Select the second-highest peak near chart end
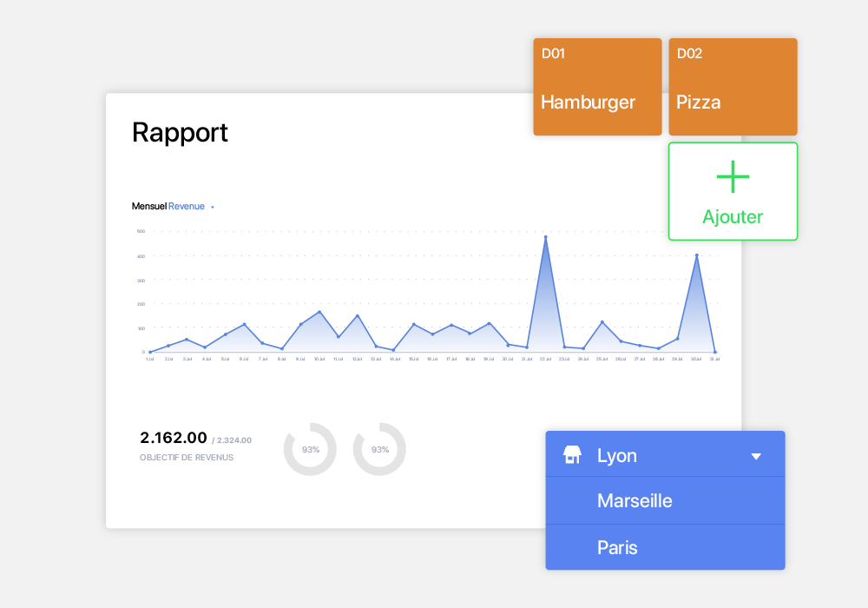868x608 pixels. (x=696, y=255)
